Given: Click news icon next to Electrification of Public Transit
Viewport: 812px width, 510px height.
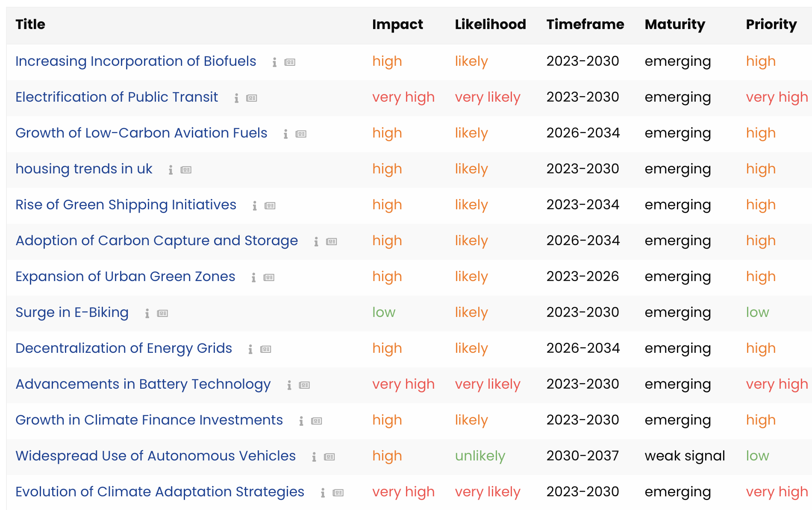Looking at the screenshot, I should pyautogui.click(x=252, y=98).
